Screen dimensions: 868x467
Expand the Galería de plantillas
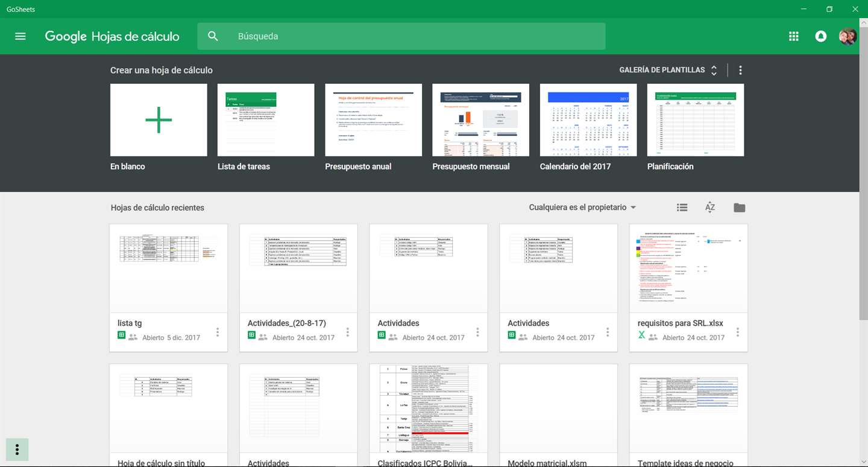(x=668, y=70)
